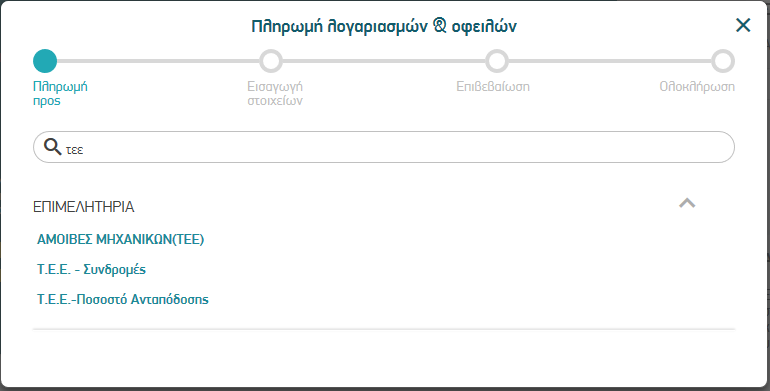Viewport: 770px width, 391px height.
Task: Click the ΕΠΙΜΕΛΗΤΗΡΙΑ category heading
Action: click(83, 207)
